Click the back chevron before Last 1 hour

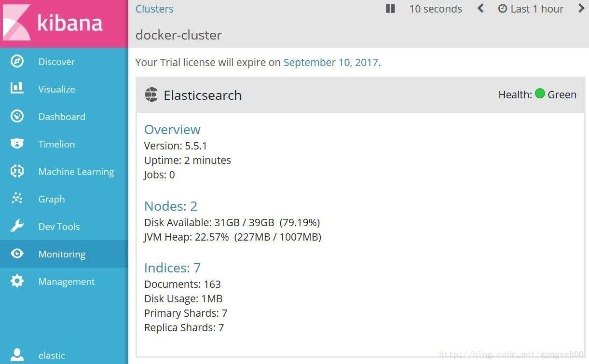coord(480,8)
